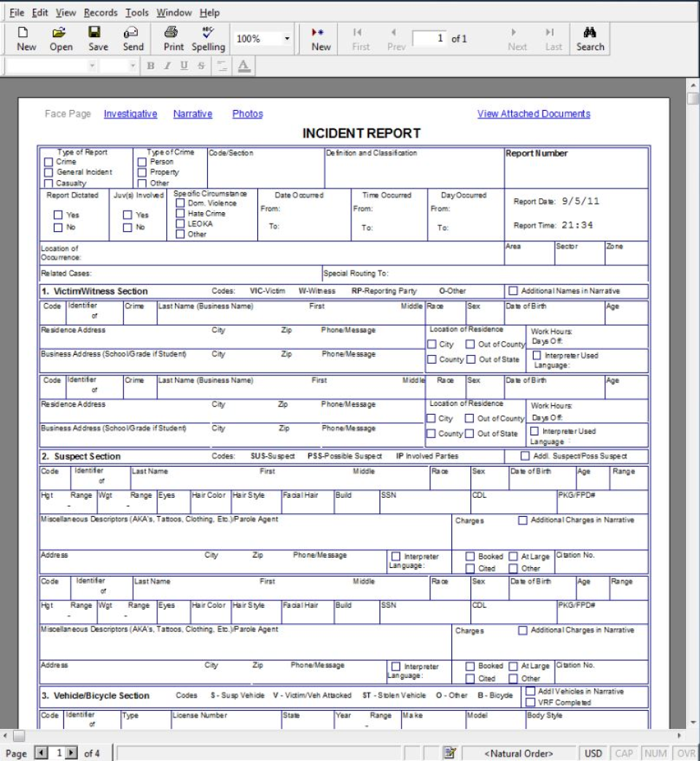Open the Records menu
The height and width of the screenshot is (761, 700).
[101, 12]
